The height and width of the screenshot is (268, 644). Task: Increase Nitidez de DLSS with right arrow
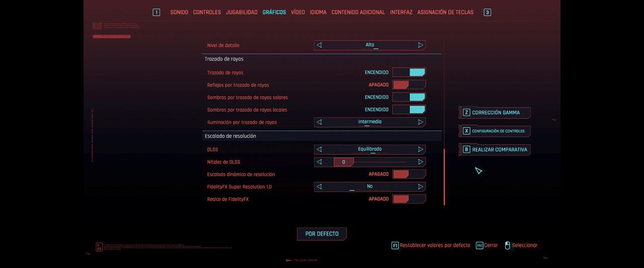tap(421, 162)
